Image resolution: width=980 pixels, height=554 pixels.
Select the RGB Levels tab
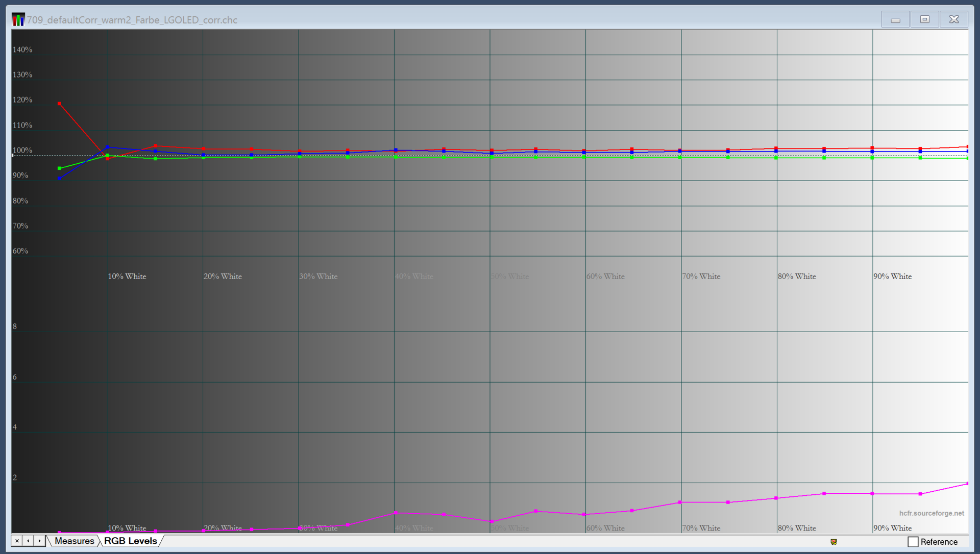click(131, 541)
